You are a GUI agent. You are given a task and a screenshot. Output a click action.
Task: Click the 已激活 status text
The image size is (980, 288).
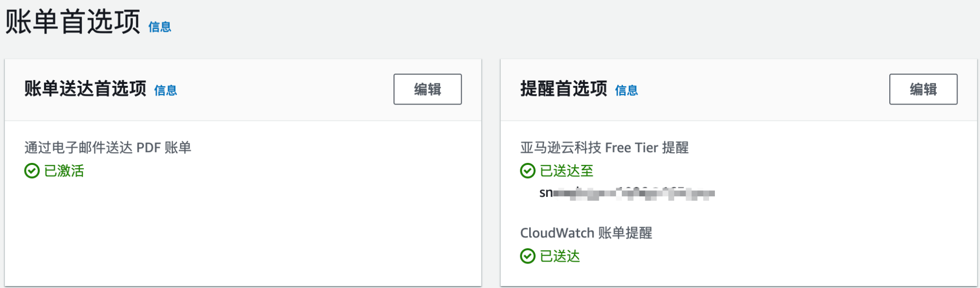point(64,171)
